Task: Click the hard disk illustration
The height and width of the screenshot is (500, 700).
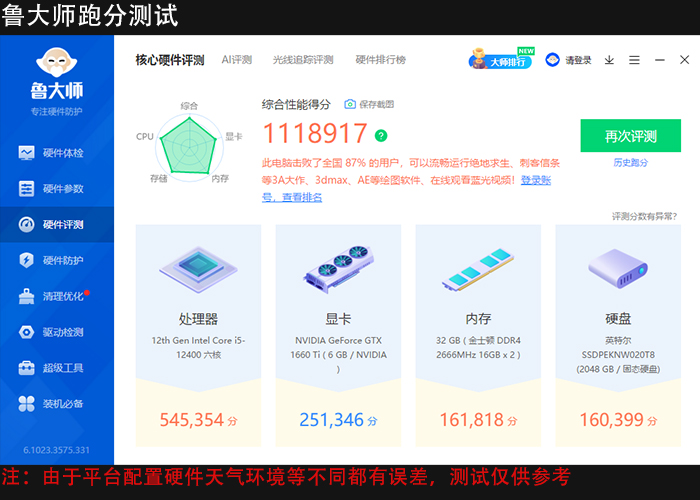Action: click(618, 269)
